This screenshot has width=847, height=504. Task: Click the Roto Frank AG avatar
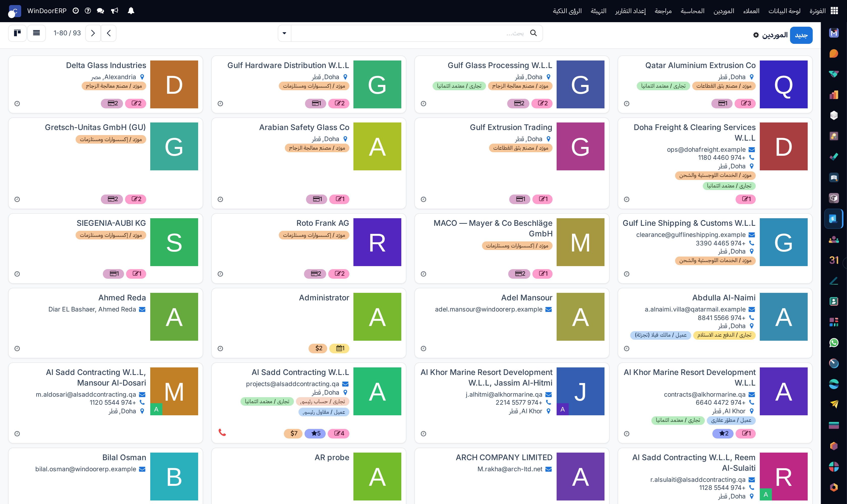pyautogui.click(x=377, y=242)
